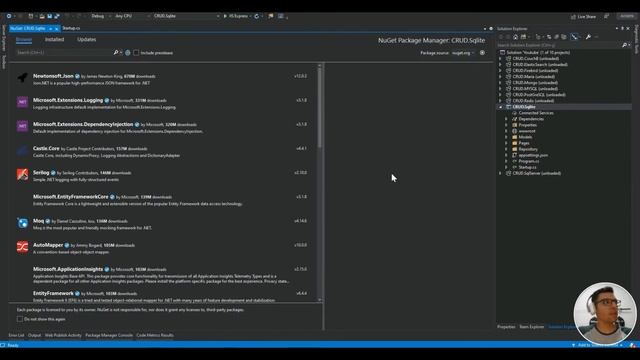Select CRUD.SqlServer unloaded project
Screen dimensions: 640x360
(x=536, y=173)
